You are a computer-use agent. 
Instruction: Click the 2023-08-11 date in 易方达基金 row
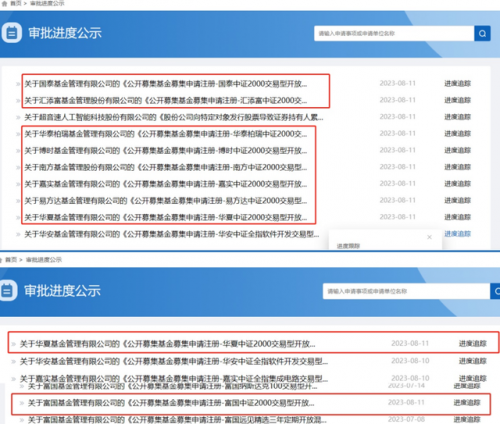click(x=398, y=200)
